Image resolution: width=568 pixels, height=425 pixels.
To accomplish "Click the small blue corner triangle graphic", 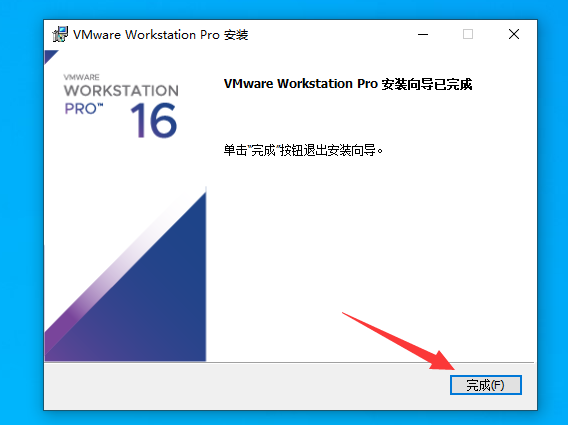I will point(50,56).
